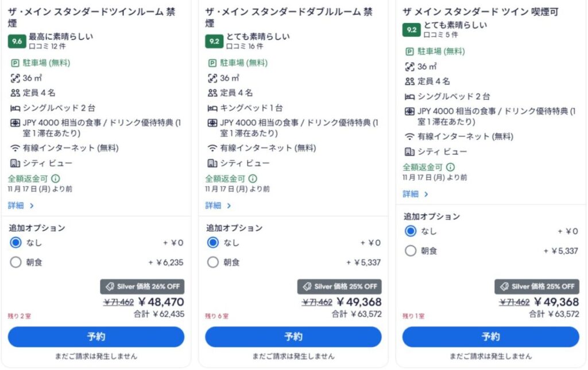Image resolution: width=588 pixels, height=370 pixels.
Task: Click city view icon in smoking twin card
Action: tap(409, 151)
